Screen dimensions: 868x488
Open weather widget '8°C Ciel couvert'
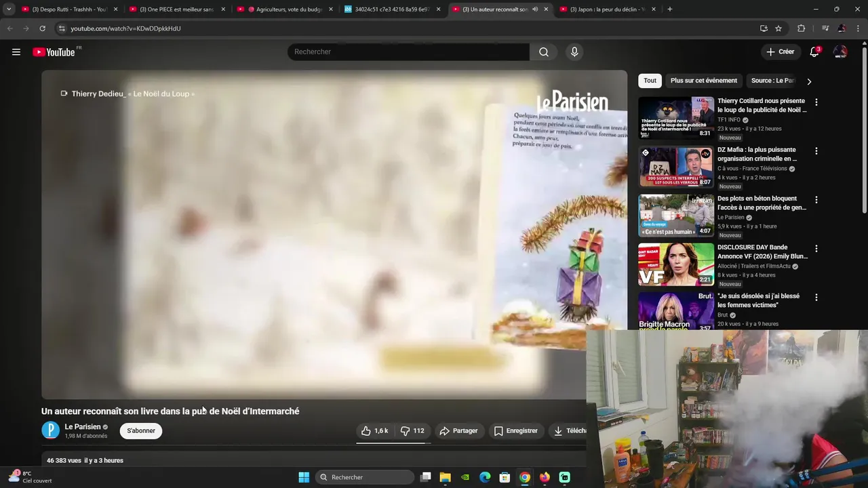30,476
